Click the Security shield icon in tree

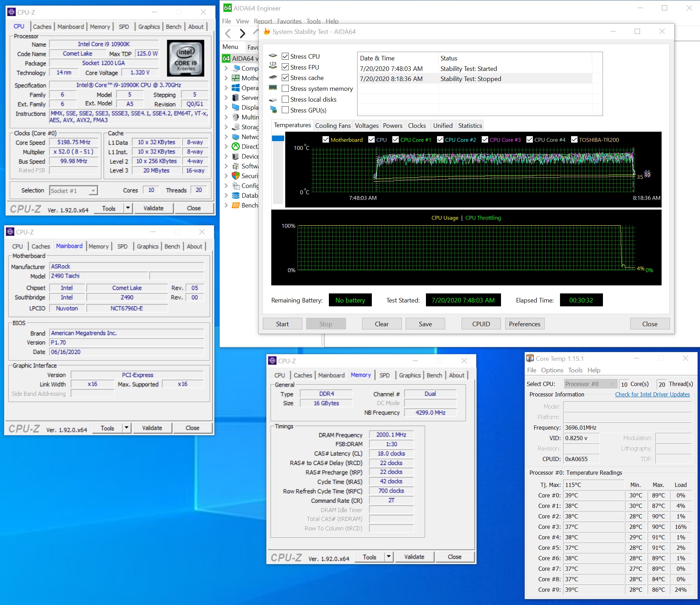[236, 176]
